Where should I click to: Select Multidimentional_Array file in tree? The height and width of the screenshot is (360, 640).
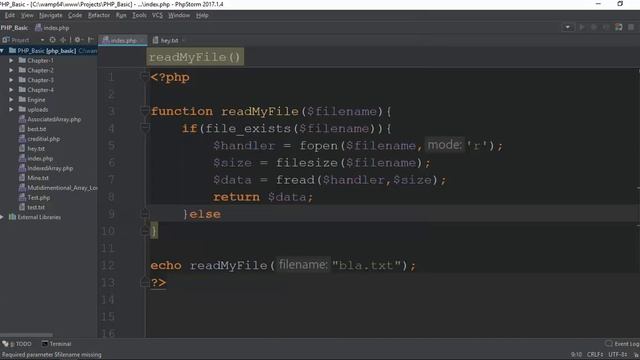coord(58,188)
